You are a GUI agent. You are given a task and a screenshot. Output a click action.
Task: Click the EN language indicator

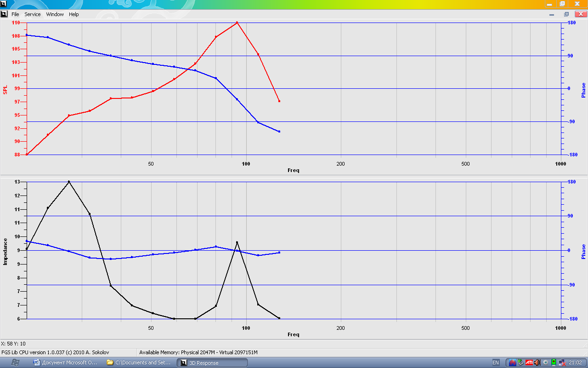click(496, 362)
